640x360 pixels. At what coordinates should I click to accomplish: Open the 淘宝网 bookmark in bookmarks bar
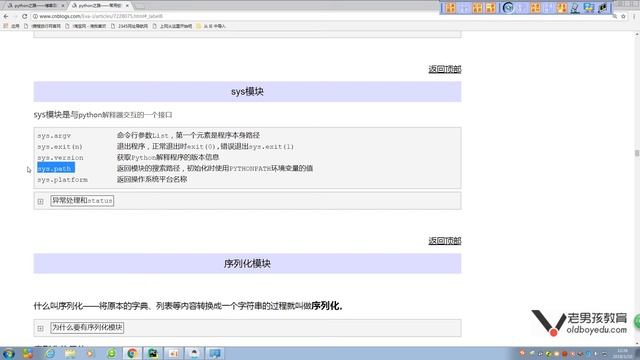85,26
